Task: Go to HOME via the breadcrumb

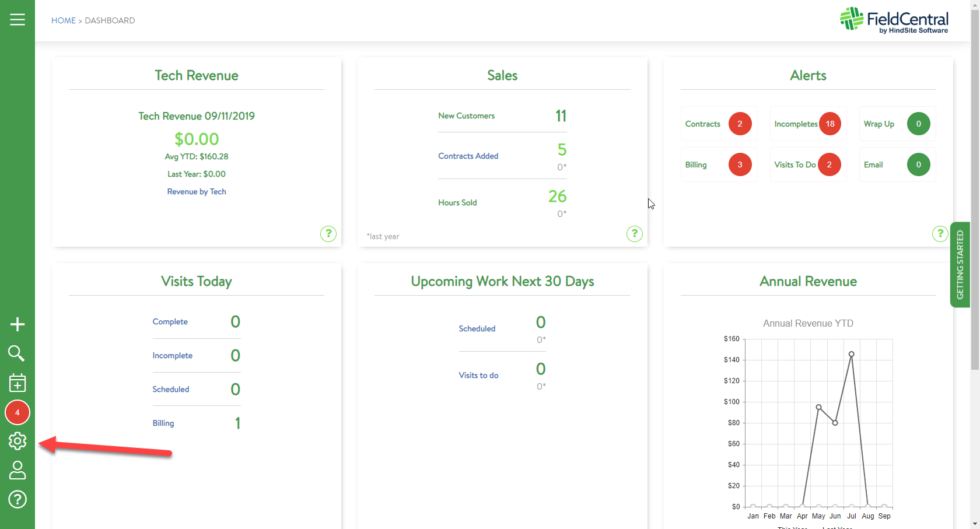Action: [64, 20]
